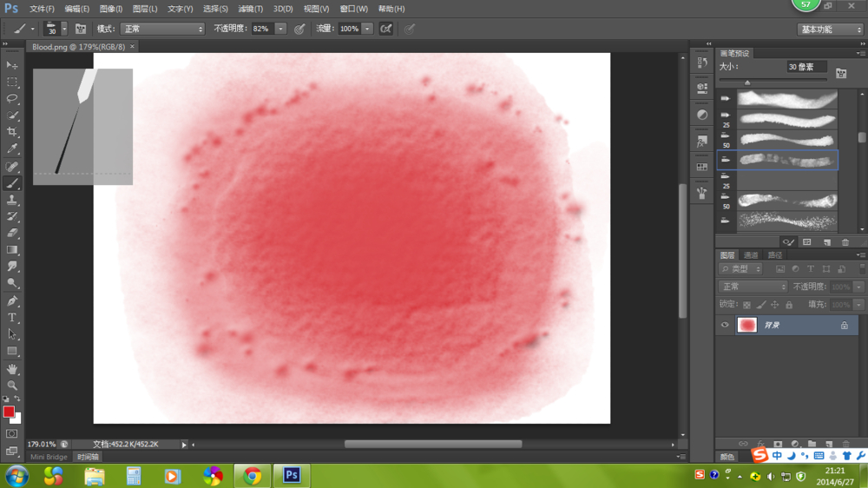The image size is (868, 488).
Task: Select the Dodge tool
Action: tap(12, 283)
